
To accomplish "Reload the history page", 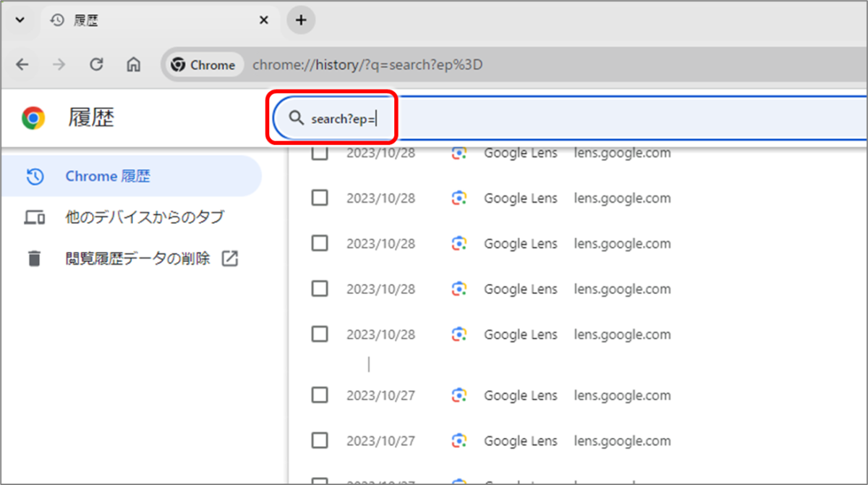I will [x=96, y=65].
